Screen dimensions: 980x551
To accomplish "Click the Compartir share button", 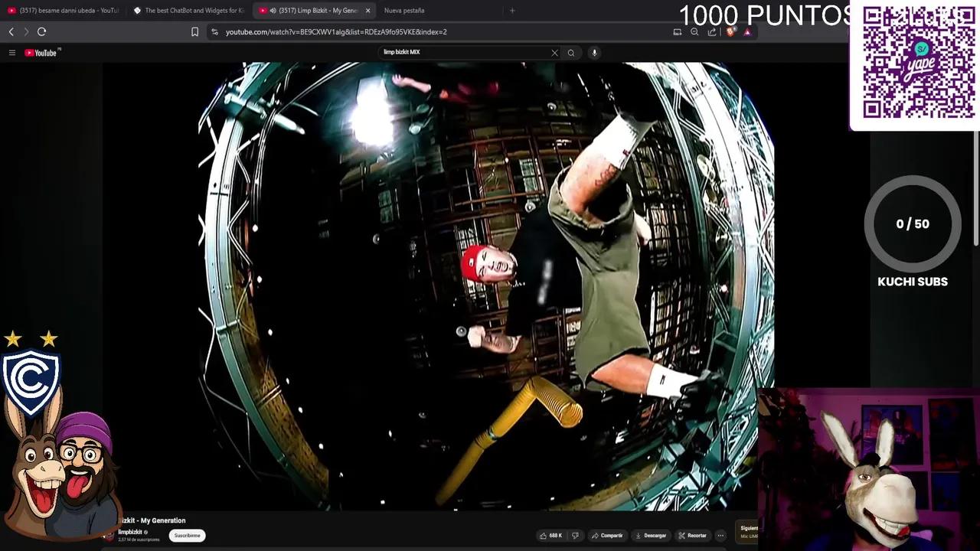I will point(607,536).
